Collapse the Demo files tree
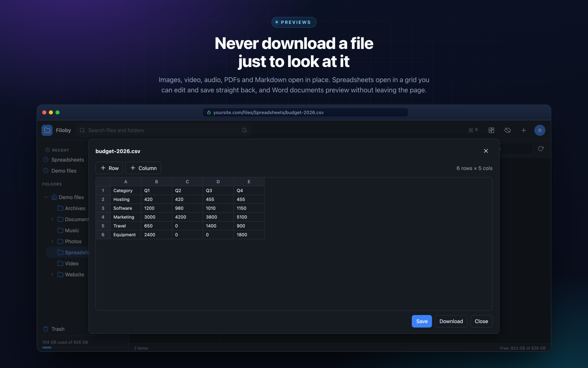 click(x=46, y=197)
